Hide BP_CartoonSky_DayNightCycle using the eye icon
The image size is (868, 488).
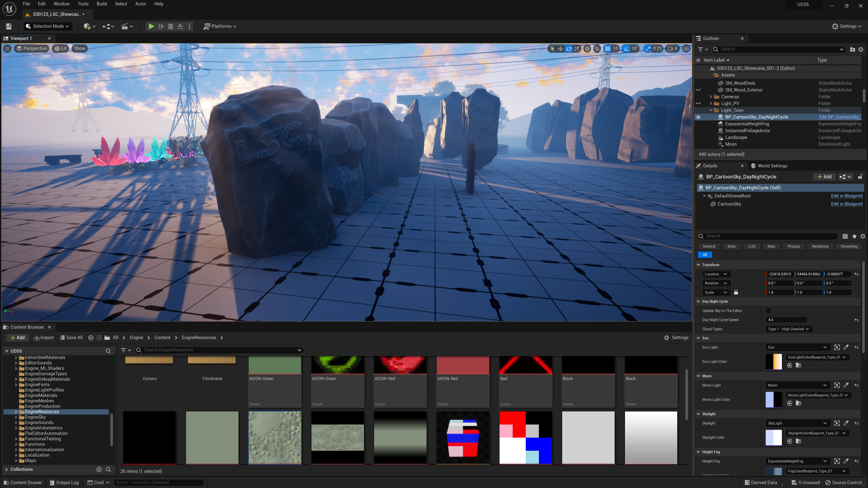(x=698, y=117)
